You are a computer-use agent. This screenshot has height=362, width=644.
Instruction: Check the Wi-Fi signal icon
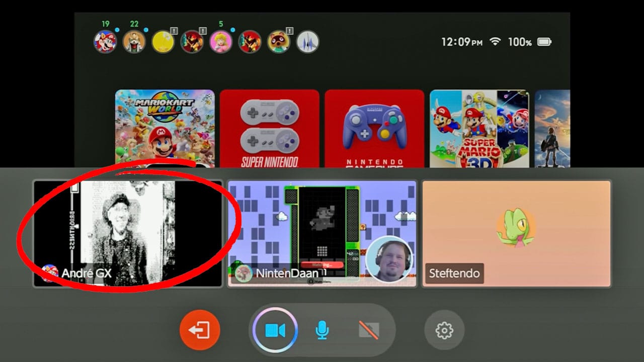(496, 42)
